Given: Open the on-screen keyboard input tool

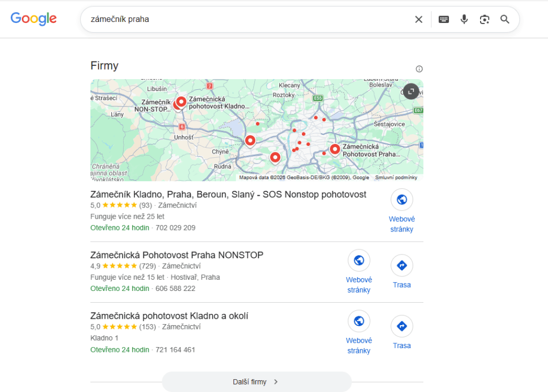Looking at the screenshot, I should 444,20.
